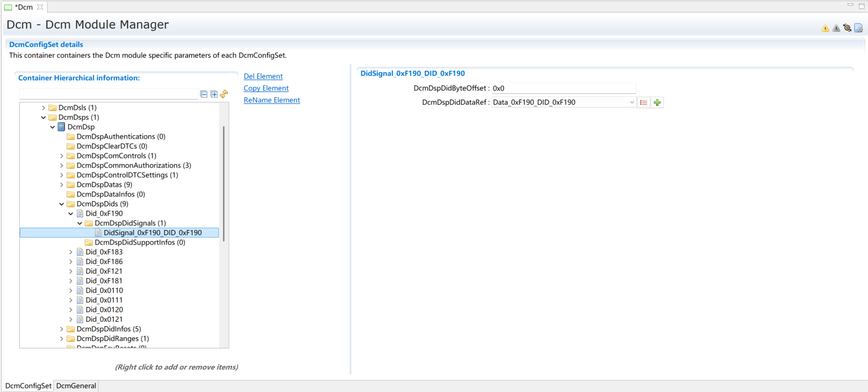Image resolution: width=868 pixels, height=392 pixels.
Task: Click the red list icon beside DcmDspDidDataRef
Action: (643, 102)
